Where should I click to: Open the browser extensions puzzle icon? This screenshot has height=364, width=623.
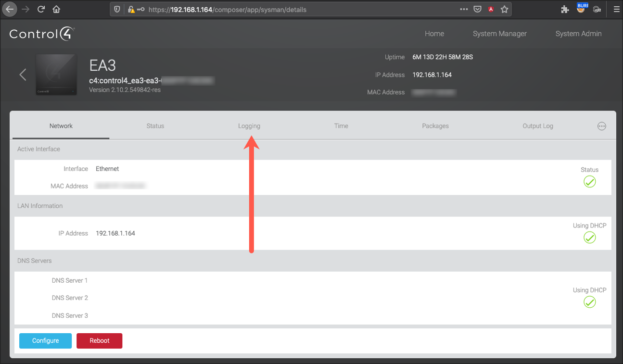pyautogui.click(x=565, y=9)
